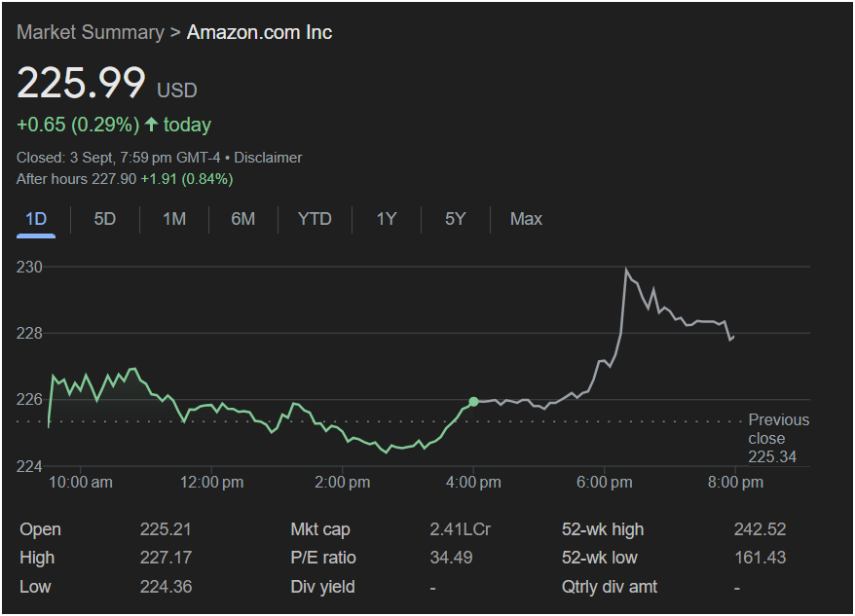Click the 225.99 current price
Screen dimensions: 855x616
tap(81, 83)
